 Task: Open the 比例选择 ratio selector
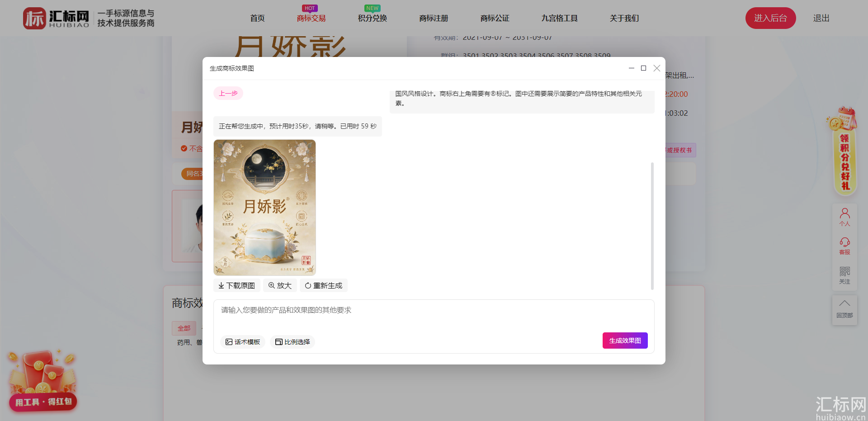pos(292,342)
